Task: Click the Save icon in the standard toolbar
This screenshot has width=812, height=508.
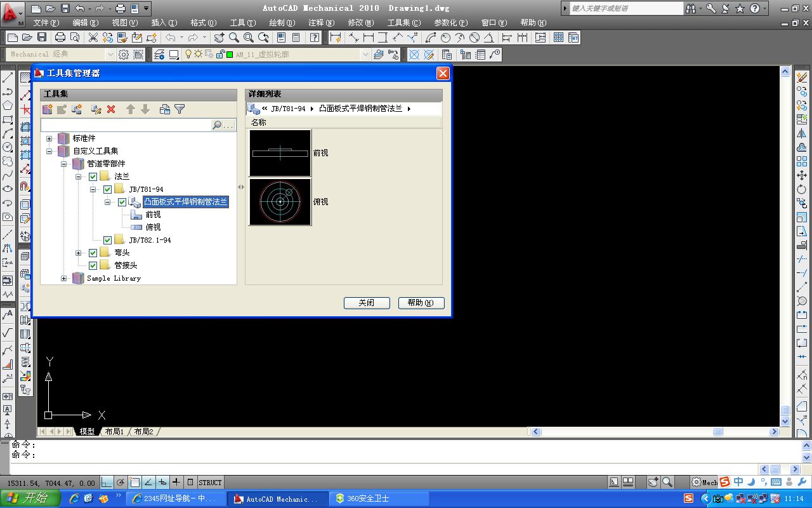Action: click(x=42, y=37)
